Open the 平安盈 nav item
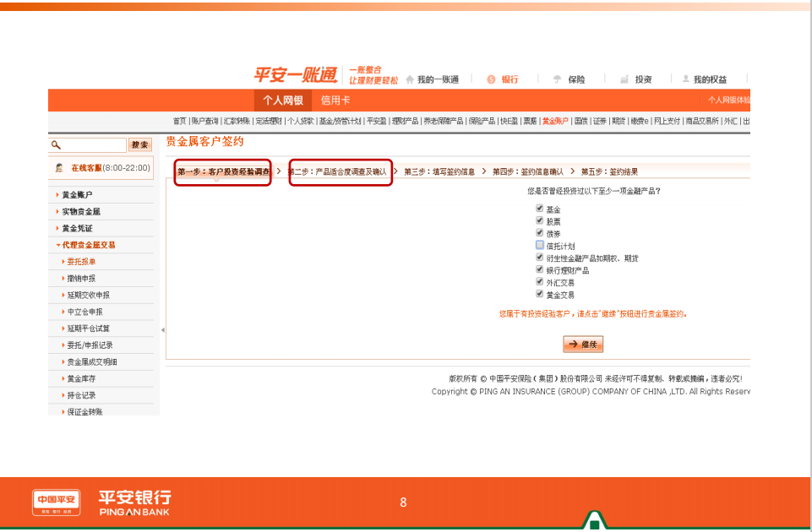 pyautogui.click(x=377, y=121)
